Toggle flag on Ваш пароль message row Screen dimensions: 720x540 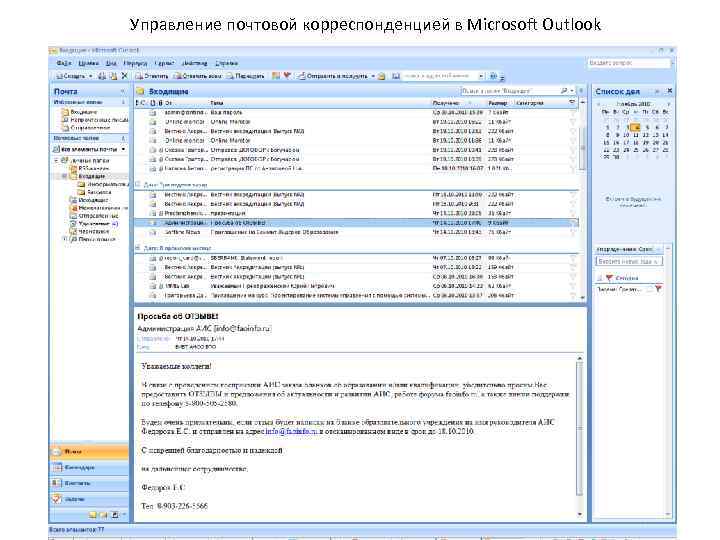pos(572,113)
